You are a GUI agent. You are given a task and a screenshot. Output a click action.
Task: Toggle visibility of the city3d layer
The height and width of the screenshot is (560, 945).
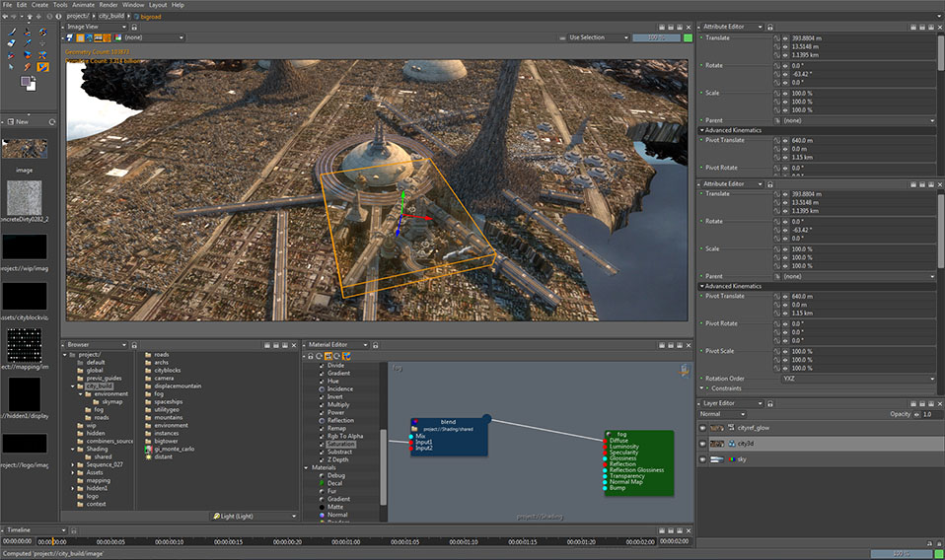click(x=703, y=444)
